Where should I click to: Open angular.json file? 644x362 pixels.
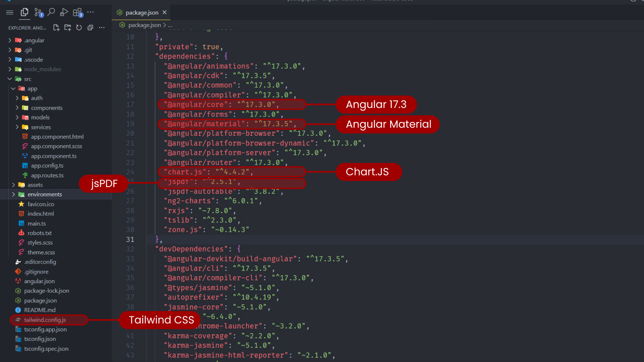[39, 281]
